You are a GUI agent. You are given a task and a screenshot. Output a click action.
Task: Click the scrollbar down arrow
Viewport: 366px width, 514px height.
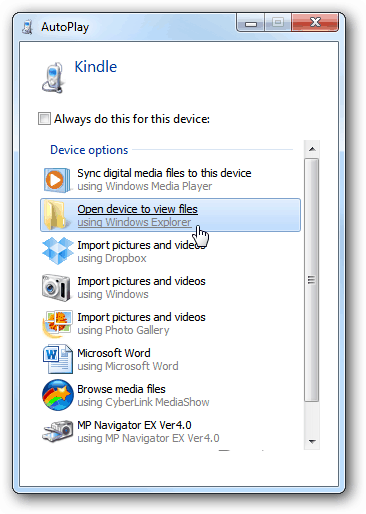point(312,442)
